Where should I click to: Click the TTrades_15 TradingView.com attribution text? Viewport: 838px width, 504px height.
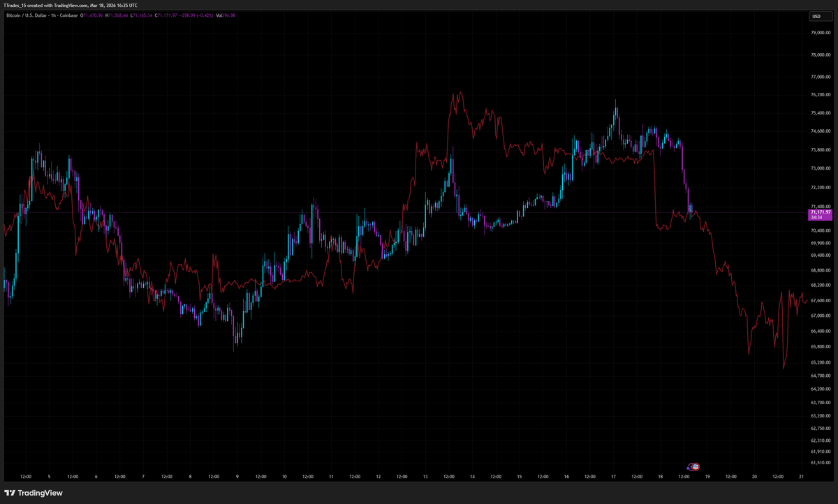(70, 5)
